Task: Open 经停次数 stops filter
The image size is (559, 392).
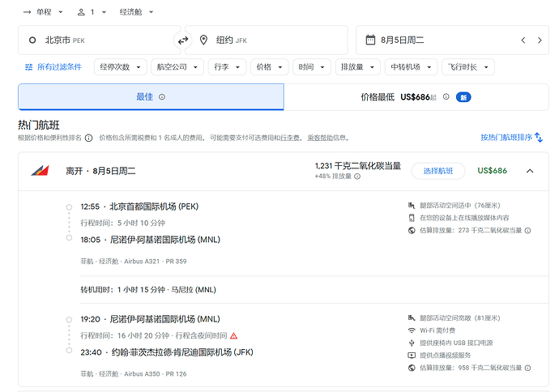Action: (121, 67)
